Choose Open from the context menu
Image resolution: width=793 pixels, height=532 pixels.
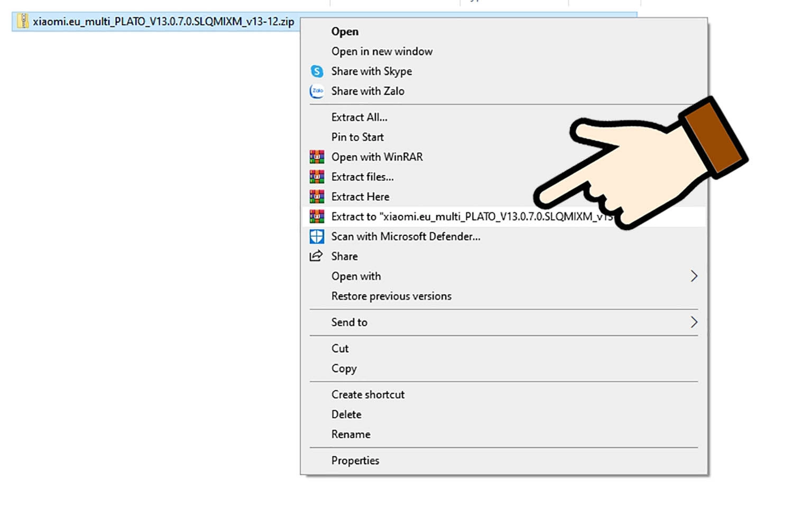pyautogui.click(x=504, y=32)
